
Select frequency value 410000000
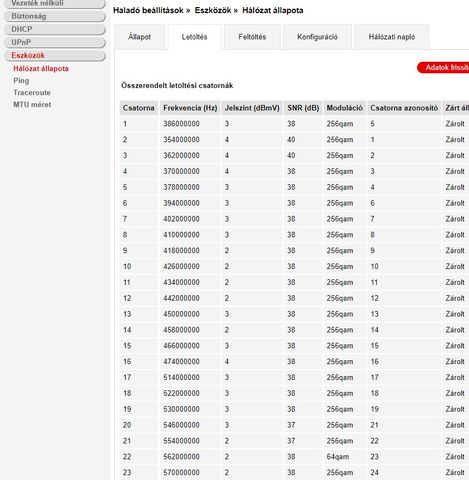(181, 235)
